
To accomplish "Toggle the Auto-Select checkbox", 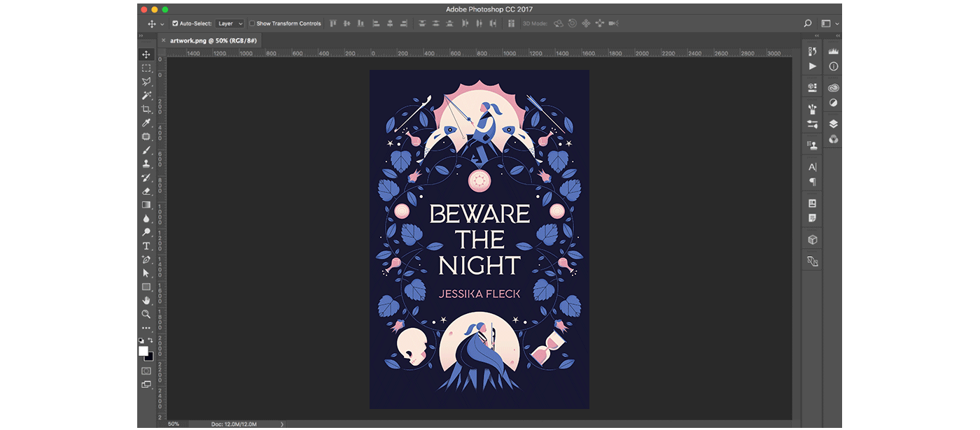I will 175,23.
